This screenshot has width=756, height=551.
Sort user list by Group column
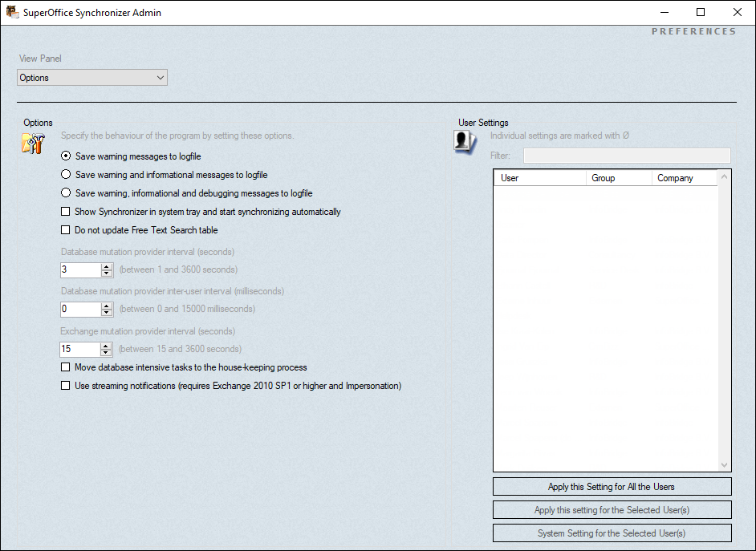(619, 178)
